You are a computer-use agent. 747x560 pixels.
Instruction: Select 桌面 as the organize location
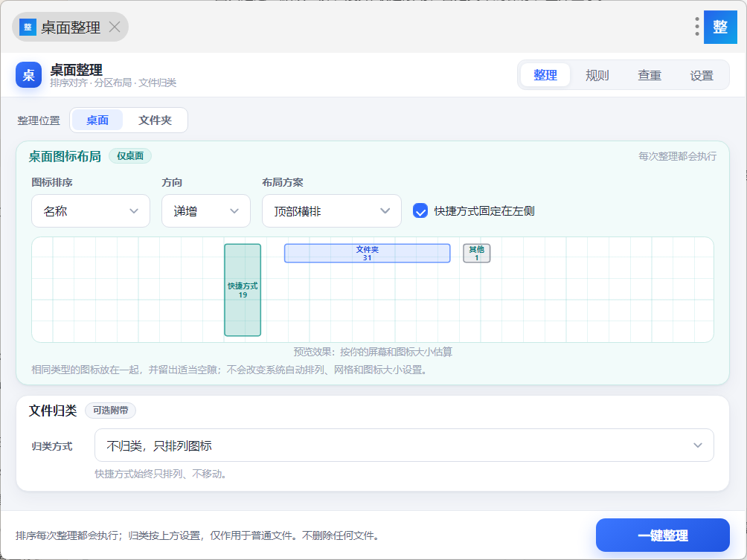pos(97,120)
